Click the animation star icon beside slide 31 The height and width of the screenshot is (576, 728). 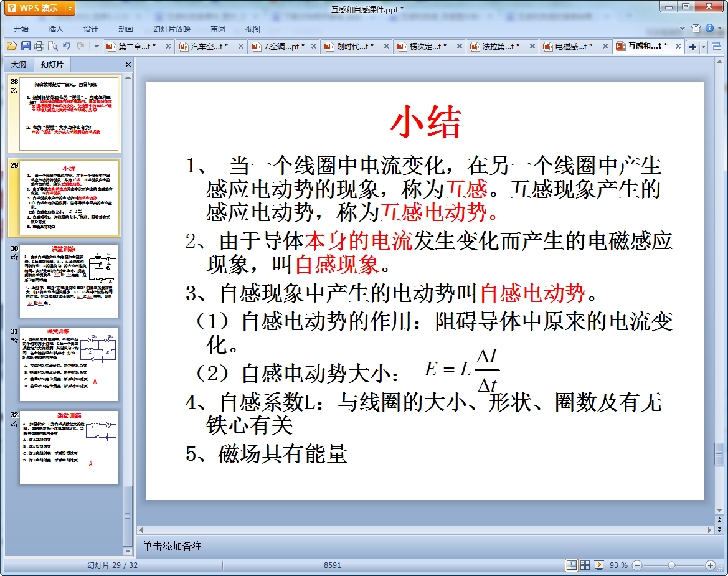tap(14, 340)
